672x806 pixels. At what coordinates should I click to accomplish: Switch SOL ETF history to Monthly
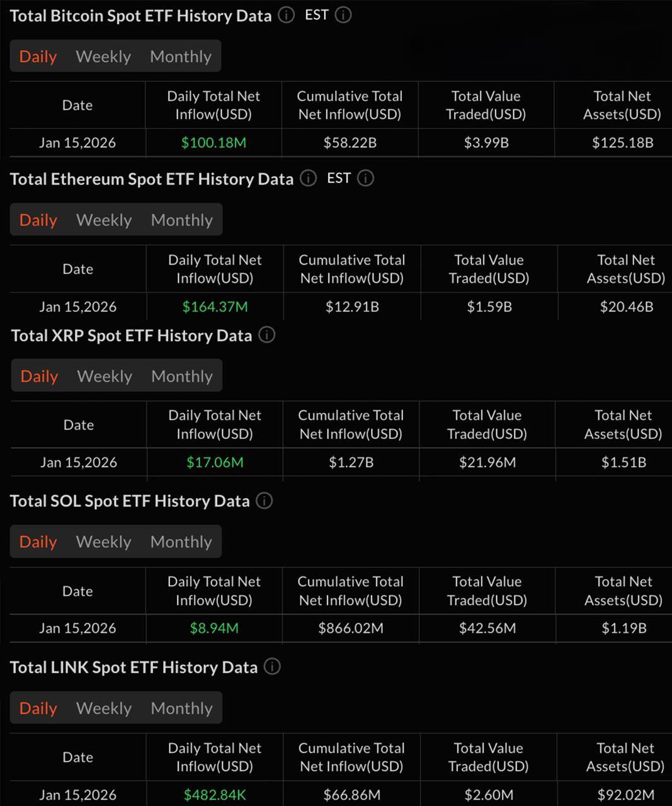(x=181, y=542)
